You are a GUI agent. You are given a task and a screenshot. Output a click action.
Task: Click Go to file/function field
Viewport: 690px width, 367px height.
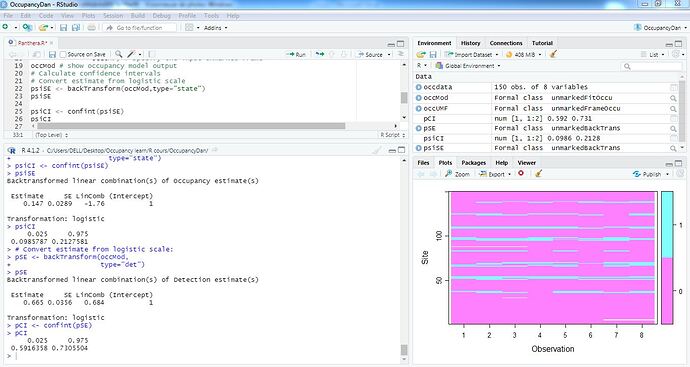[x=139, y=27]
